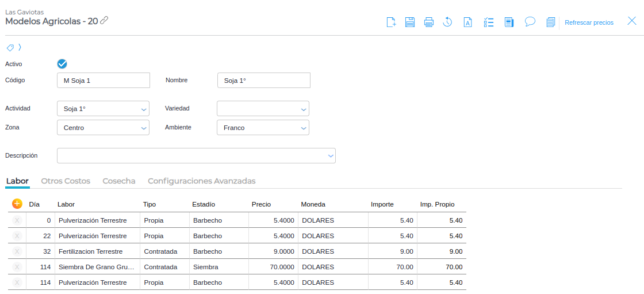Save the model with the floppy disk icon

click(x=410, y=22)
